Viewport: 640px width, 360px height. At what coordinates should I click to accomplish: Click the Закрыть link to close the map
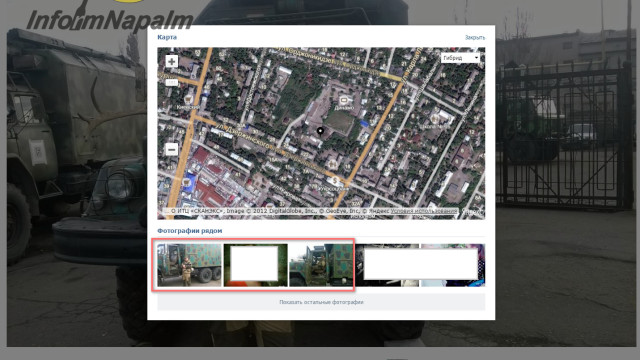pyautogui.click(x=475, y=38)
